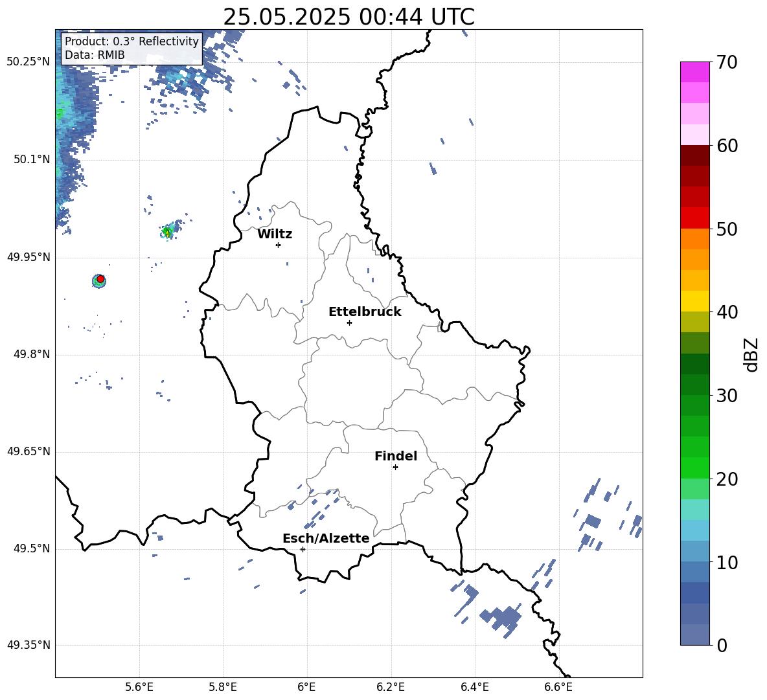Click the colorbar value 20
The height and width of the screenshot is (700, 767).
pos(727,479)
